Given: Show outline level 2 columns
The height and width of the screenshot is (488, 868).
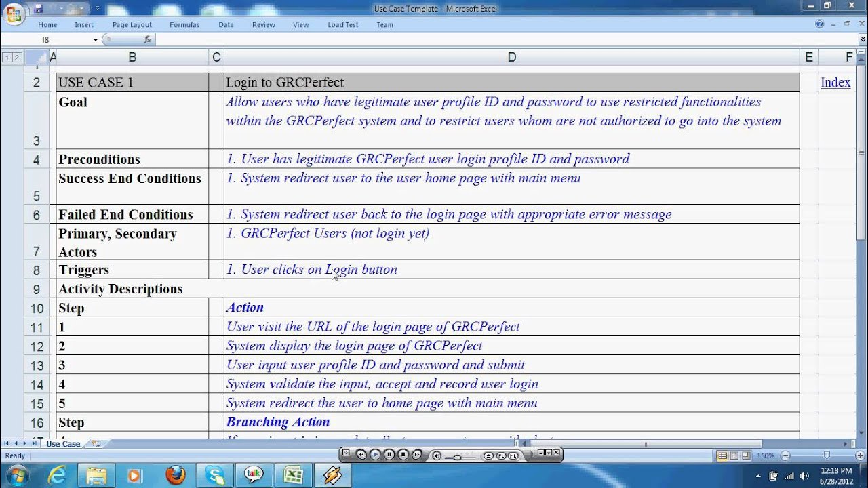Looking at the screenshot, I should (x=17, y=58).
